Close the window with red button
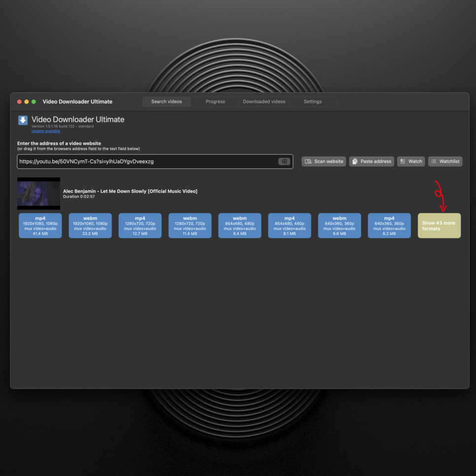 [x=19, y=102]
